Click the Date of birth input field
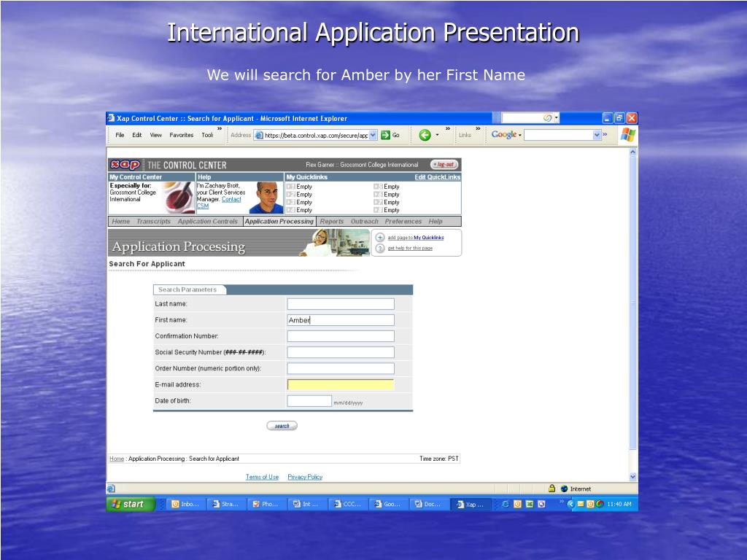The width and height of the screenshot is (747, 560). point(309,401)
